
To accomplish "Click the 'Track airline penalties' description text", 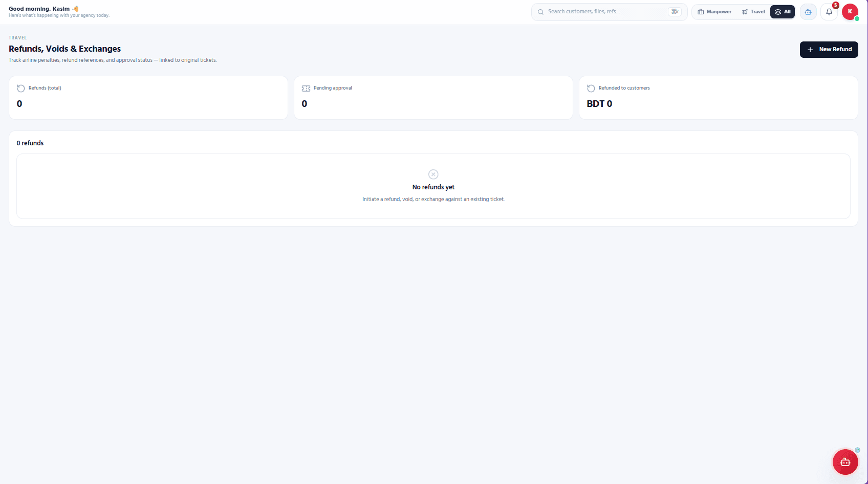I will click(113, 60).
